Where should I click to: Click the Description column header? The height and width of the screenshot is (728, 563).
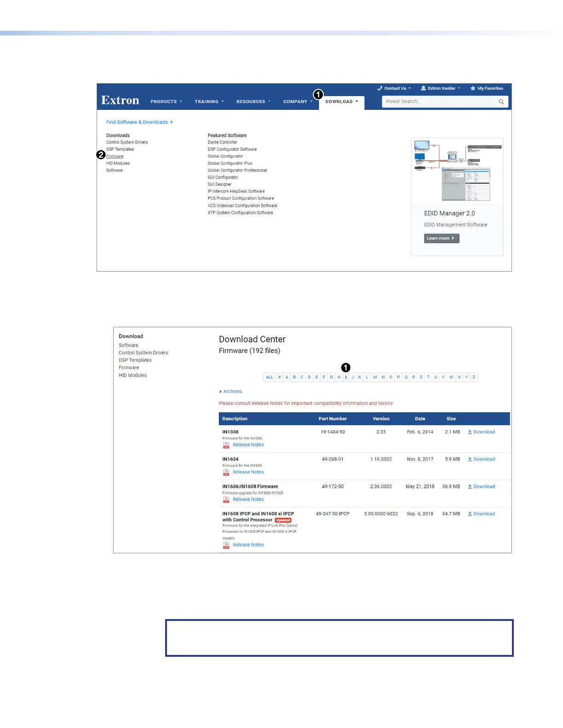(x=235, y=419)
